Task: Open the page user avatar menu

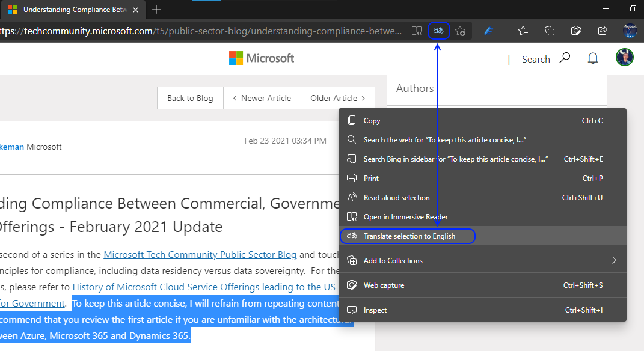Action: click(x=624, y=57)
